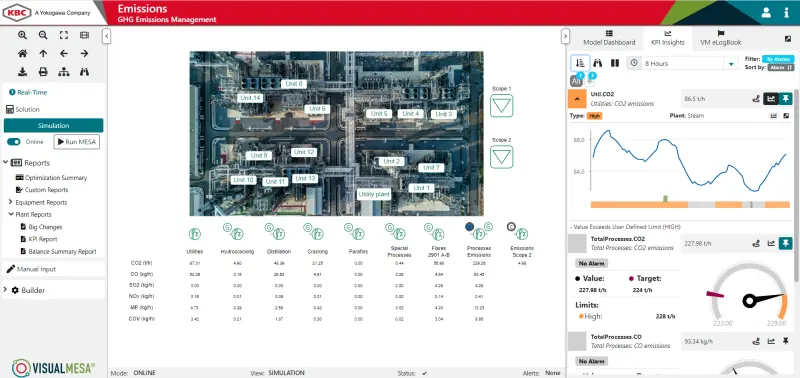Pin the TotalProcesses.CO KPI

point(786,341)
